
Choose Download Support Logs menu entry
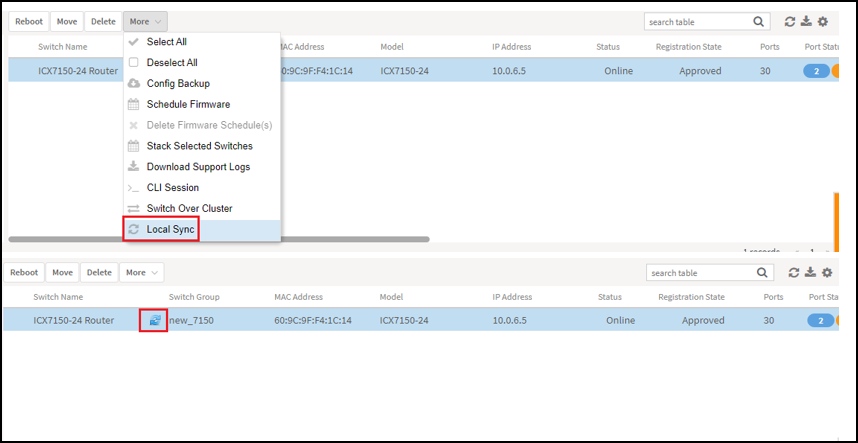pos(202,167)
